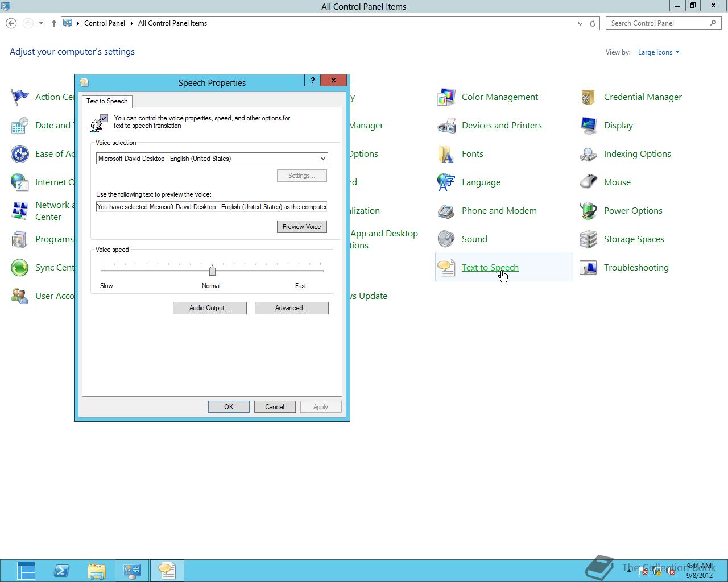
Task: Click the Action Center flag icon
Action: [x=20, y=97]
